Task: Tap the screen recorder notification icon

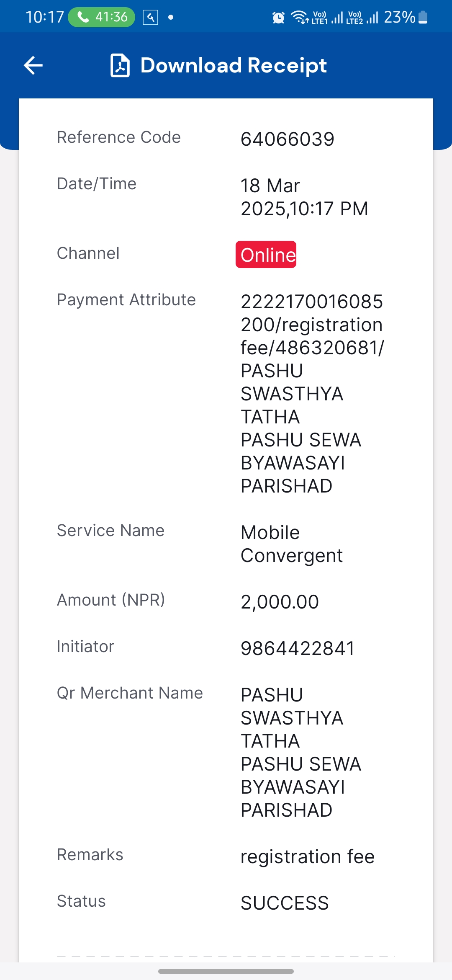Action: coord(150,17)
